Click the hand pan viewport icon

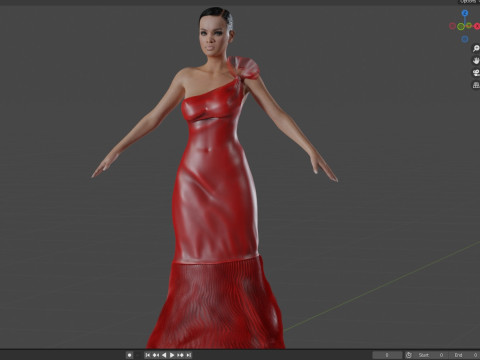point(476,61)
